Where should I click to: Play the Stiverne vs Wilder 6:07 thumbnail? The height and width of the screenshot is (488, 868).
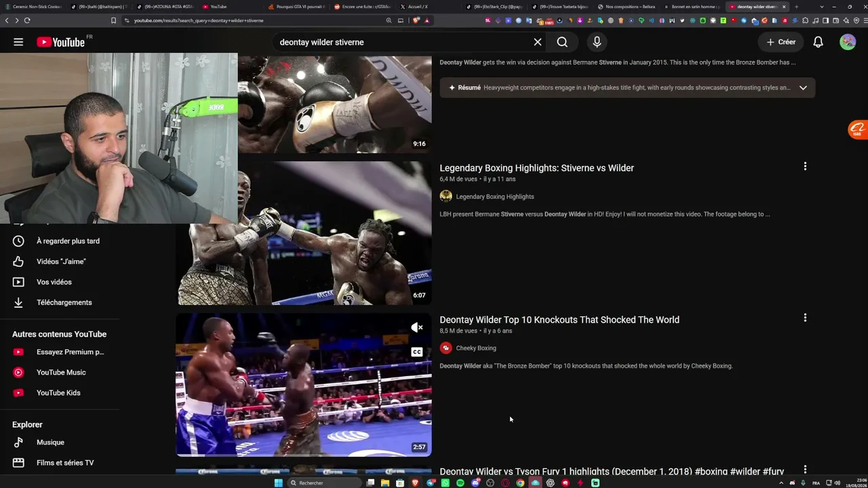pos(304,233)
